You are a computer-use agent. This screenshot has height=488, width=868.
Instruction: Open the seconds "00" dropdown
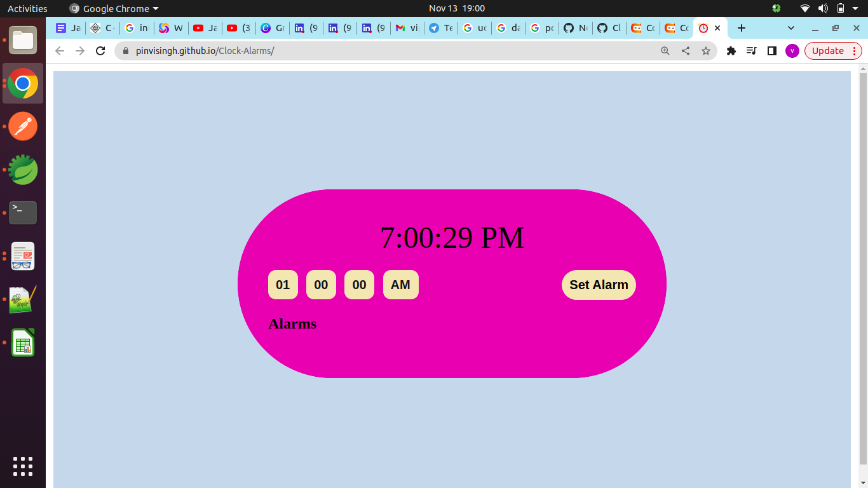click(359, 285)
